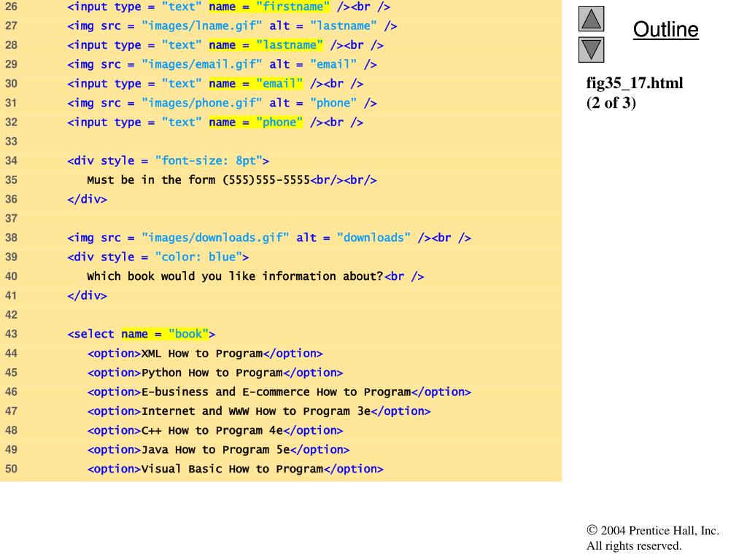Image resolution: width=747 pixels, height=560 pixels.
Task: Click Internet and WWW How to Program line
Action: tap(259, 411)
